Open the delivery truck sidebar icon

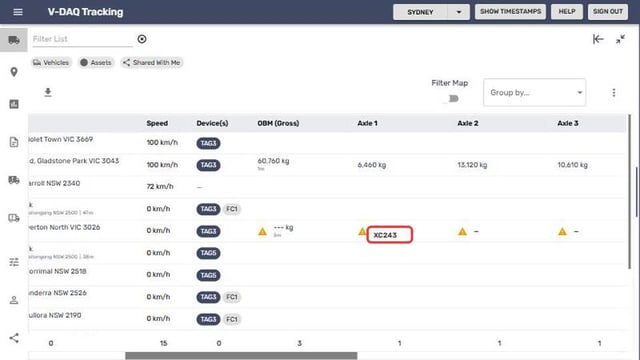(14, 218)
